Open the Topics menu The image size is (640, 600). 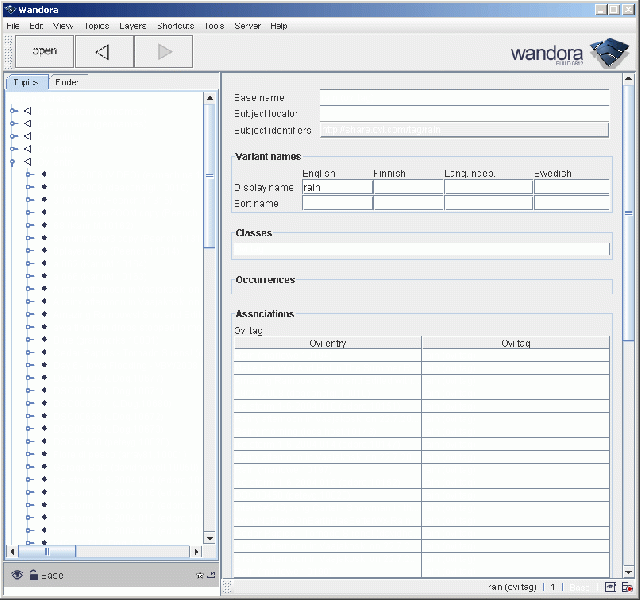click(97, 25)
